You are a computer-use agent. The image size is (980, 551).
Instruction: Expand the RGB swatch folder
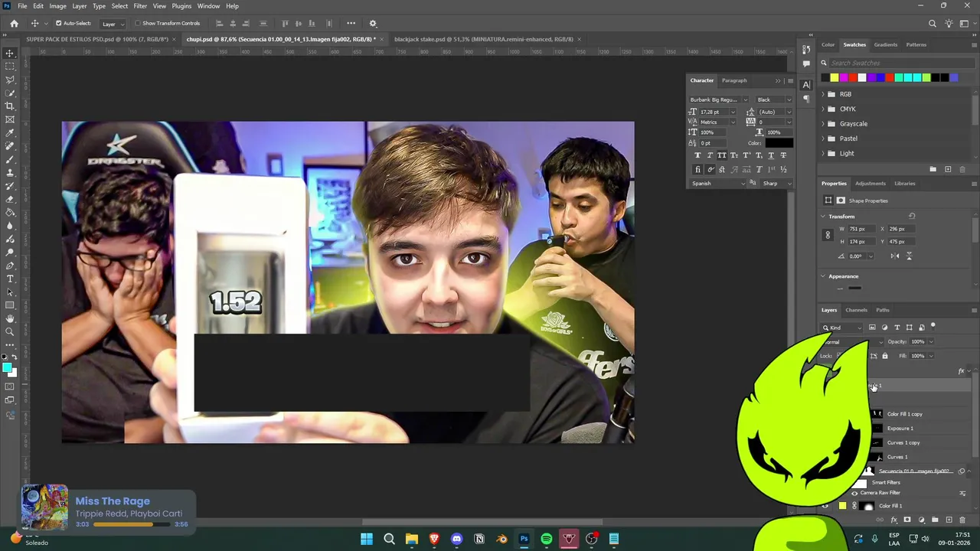[x=823, y=94]
